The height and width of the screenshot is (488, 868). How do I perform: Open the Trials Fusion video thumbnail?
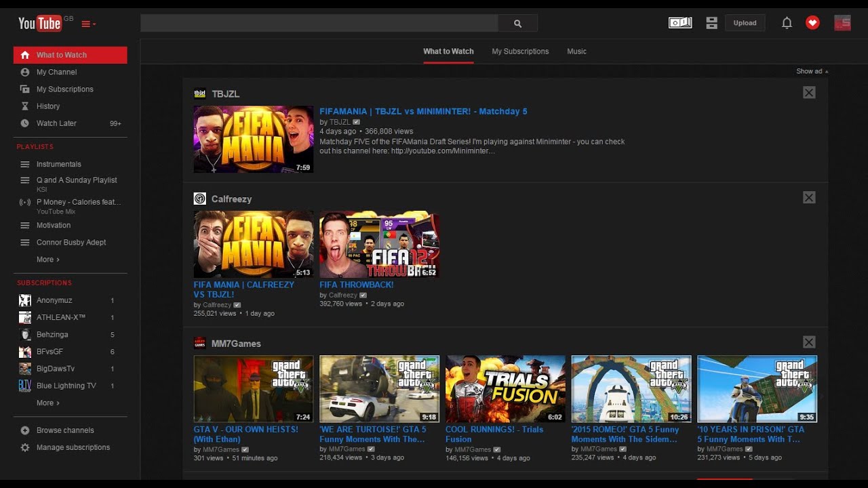[x=505, y=389]
